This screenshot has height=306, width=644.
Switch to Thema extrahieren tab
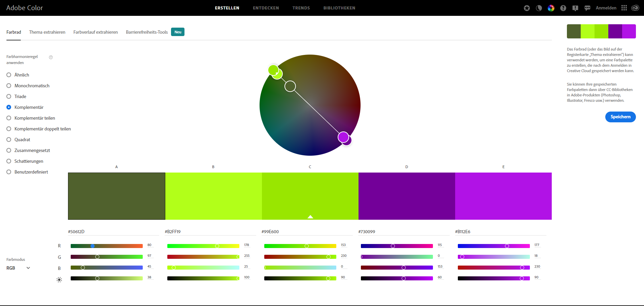click(x=47, y=32)
